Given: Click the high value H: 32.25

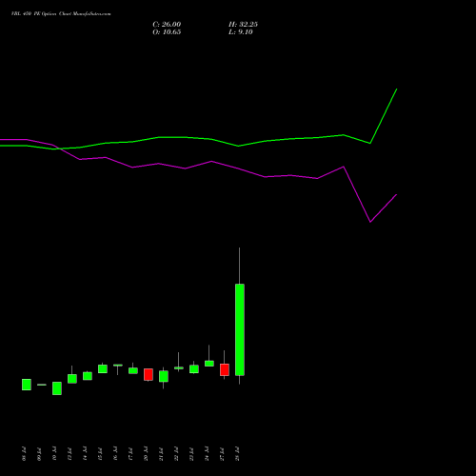Looking at the screenshot, I should coord(243,25).
